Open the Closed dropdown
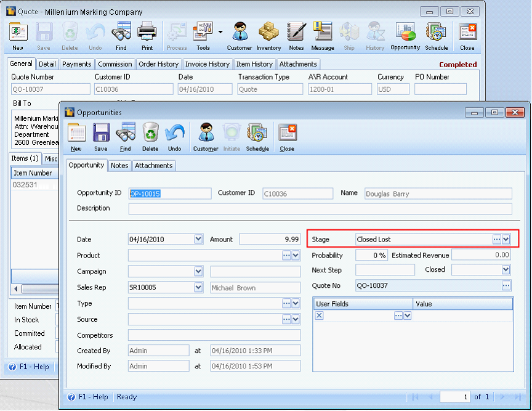Image resolution: width=532 pixels, height=411 pixels. click(506, 270)
